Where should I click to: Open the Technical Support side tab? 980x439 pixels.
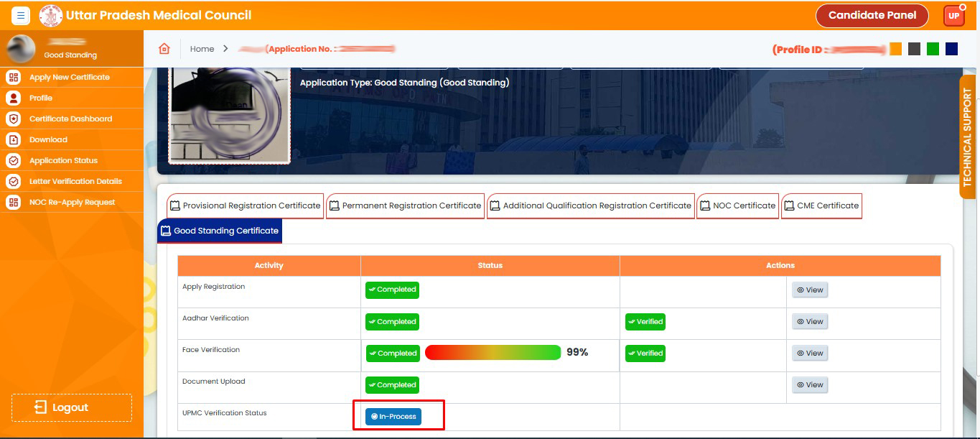(x=968, y=137)
